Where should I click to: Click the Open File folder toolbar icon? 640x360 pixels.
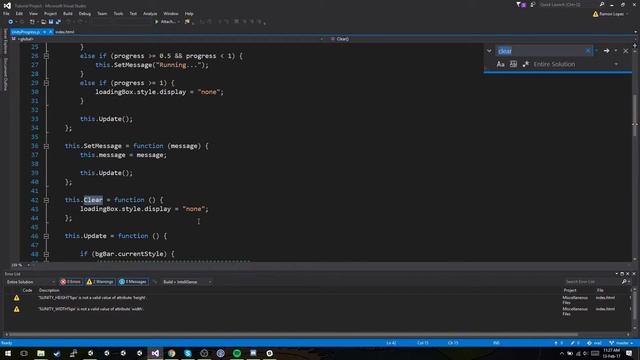coord(43,22)
